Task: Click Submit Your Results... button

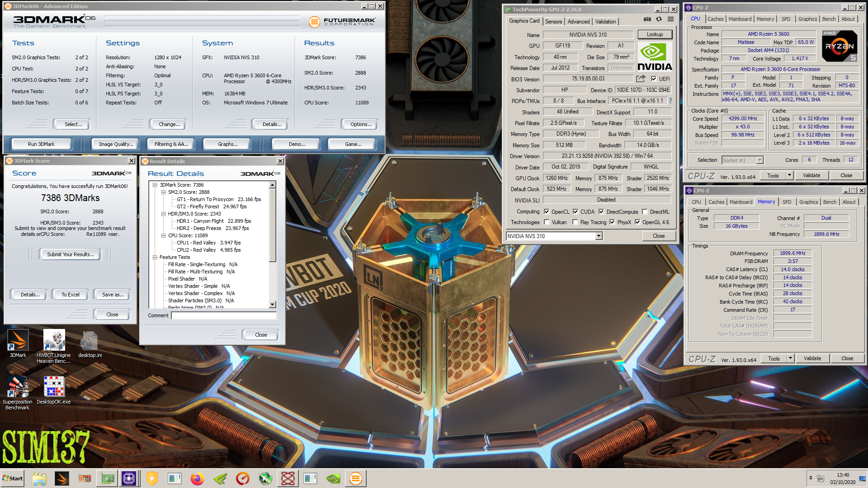Action: point(71,254)
